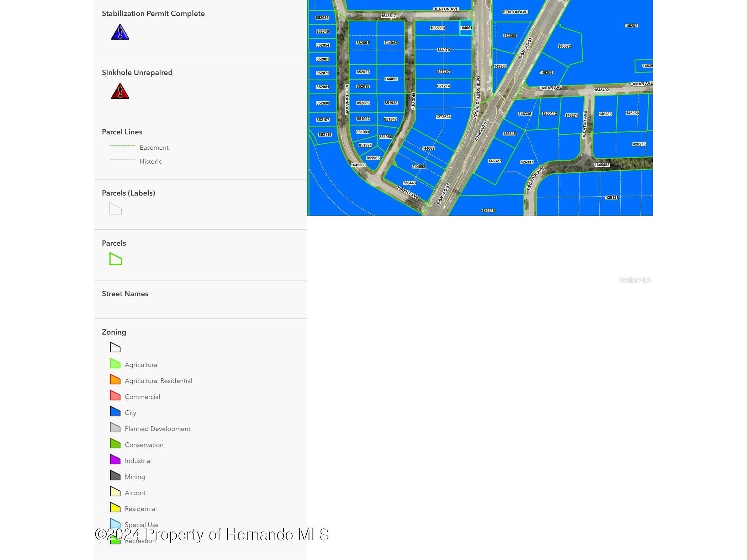
Task: Click the Zoning legend heading
Action: pos(114,332)
